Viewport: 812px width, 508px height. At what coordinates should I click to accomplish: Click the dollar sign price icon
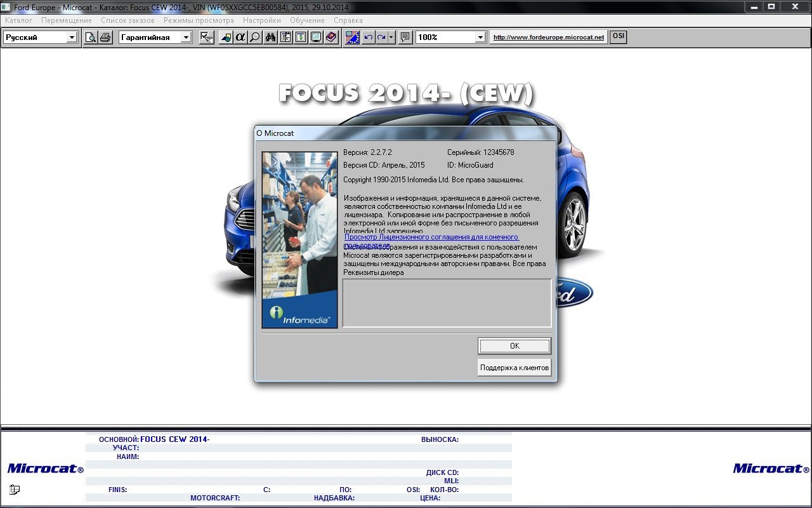tap(301, 37)
